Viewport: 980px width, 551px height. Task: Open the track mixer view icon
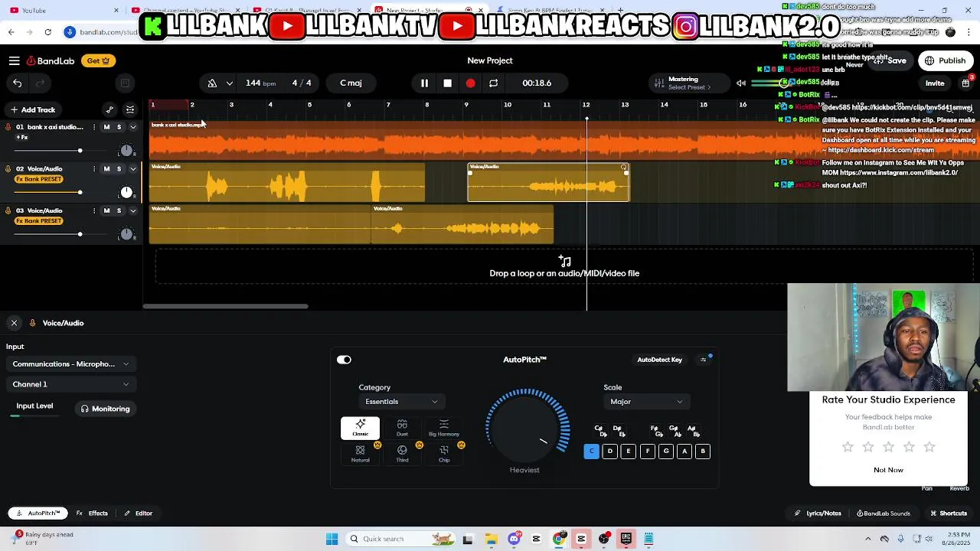[x=130, y=109]
